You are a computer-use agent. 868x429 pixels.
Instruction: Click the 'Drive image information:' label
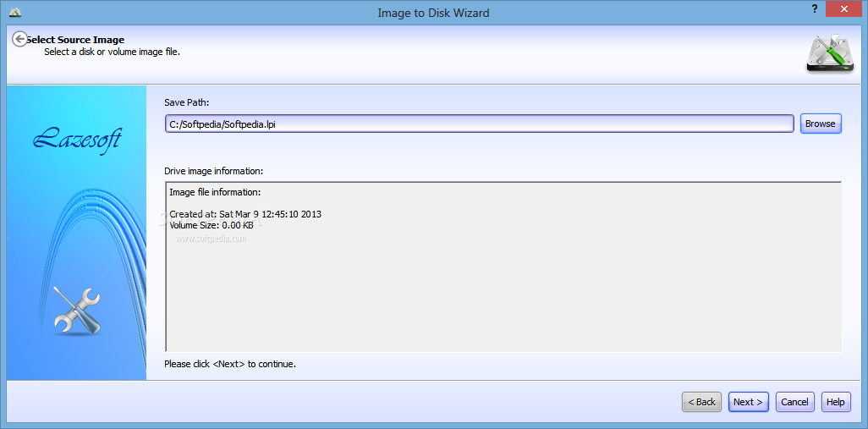(x=214, y=171)
